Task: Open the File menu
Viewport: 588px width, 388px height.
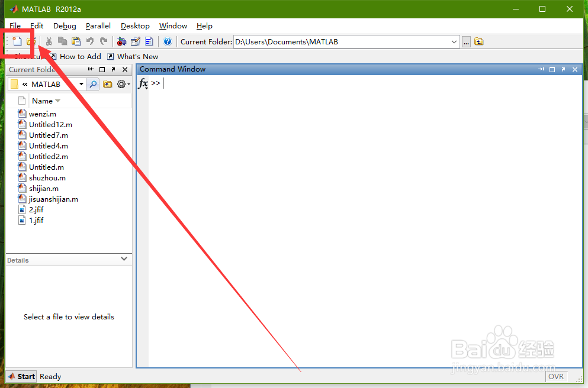Action: tap(15, 26)
